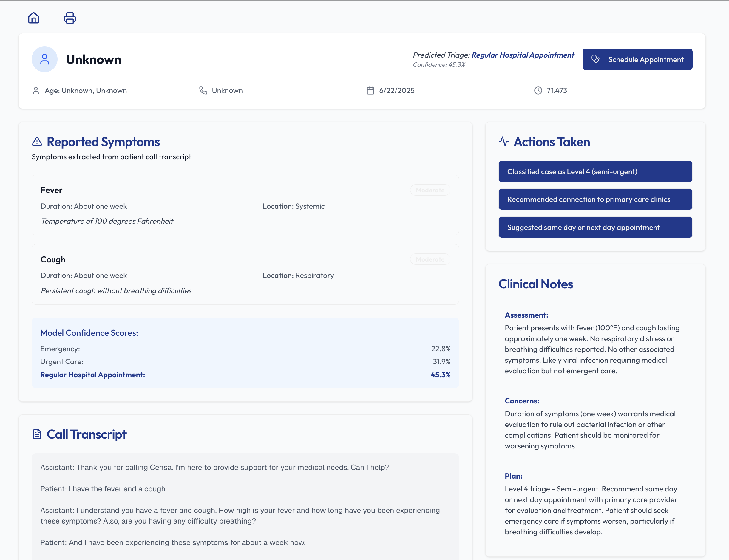
Task: Click the phone icon beside Unknown
Action: tap(203, 90)
